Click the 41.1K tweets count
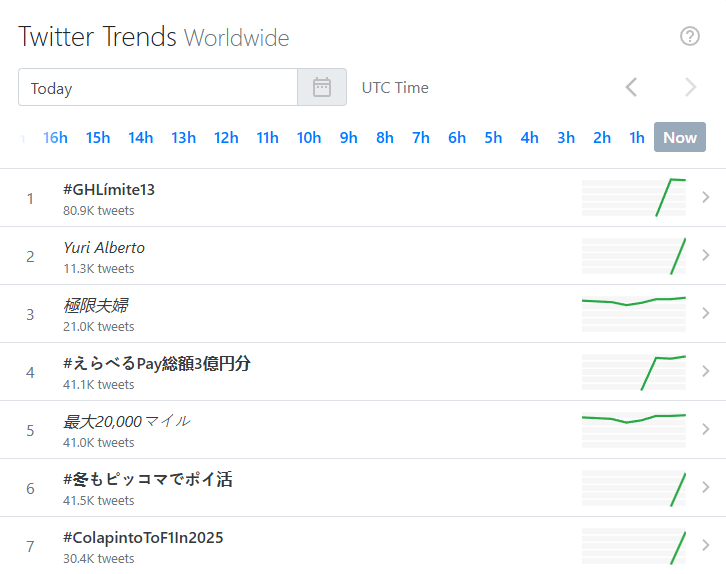 (x=99, y=385)
